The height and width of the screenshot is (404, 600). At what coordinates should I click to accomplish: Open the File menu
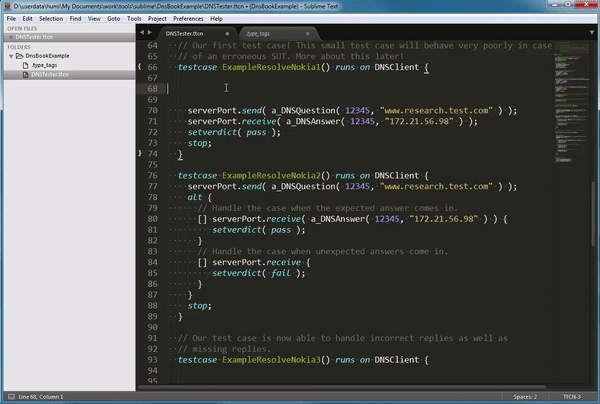[x=11, y=18]
